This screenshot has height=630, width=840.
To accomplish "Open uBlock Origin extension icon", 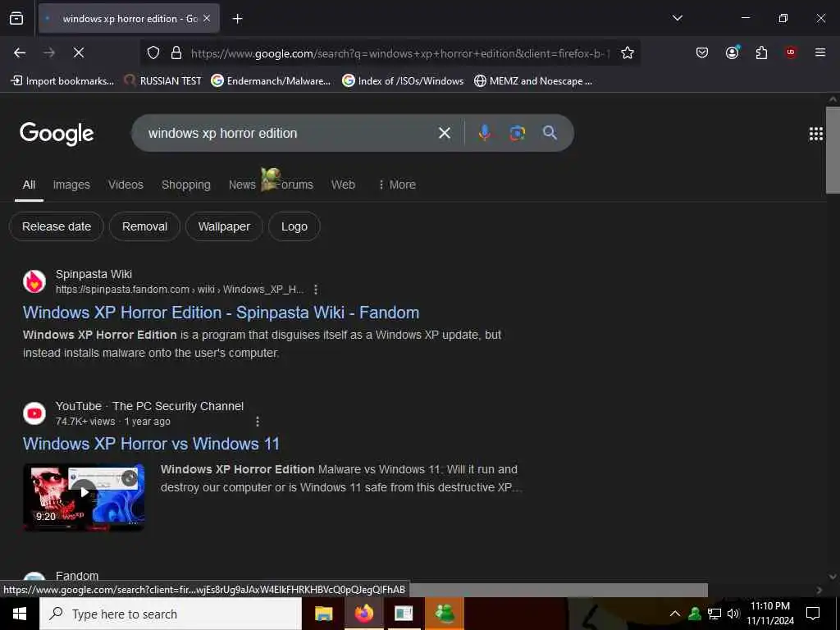I will [x=791, y=52].
